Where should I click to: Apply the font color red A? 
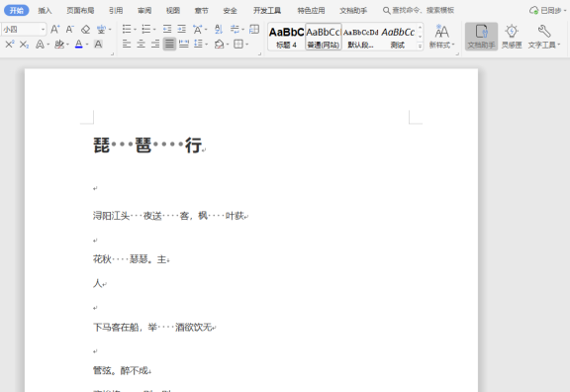(78, 45)
